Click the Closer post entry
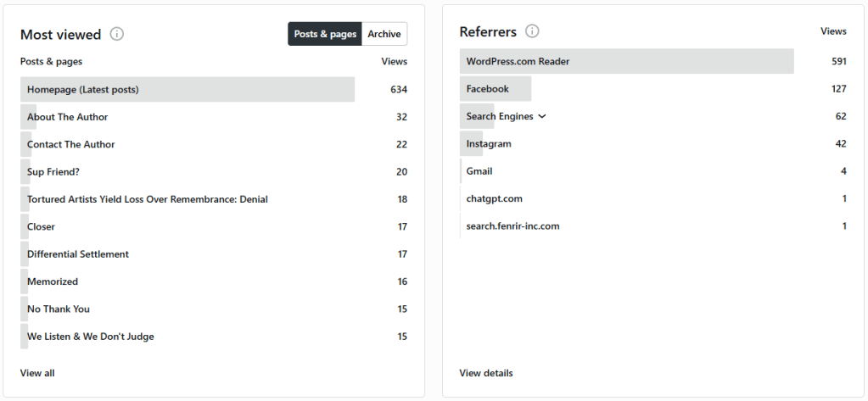 (x=41, y=226)
